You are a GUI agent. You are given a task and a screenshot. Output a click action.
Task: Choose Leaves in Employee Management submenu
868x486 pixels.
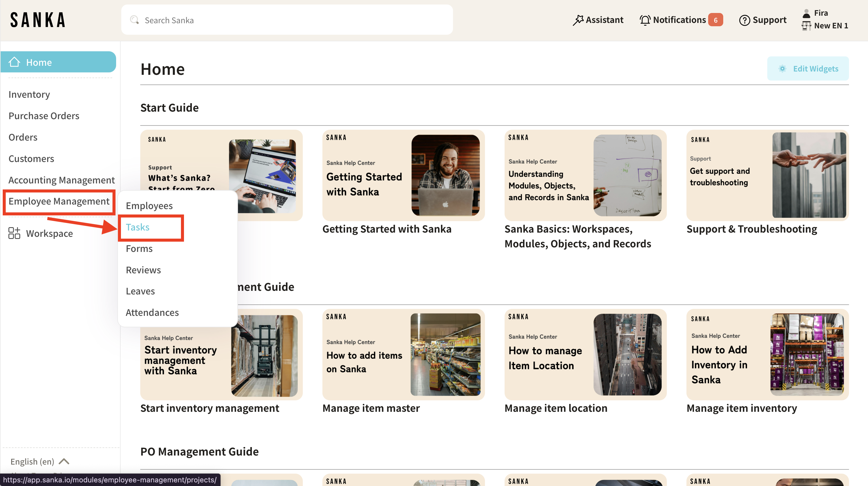point(140,291)
